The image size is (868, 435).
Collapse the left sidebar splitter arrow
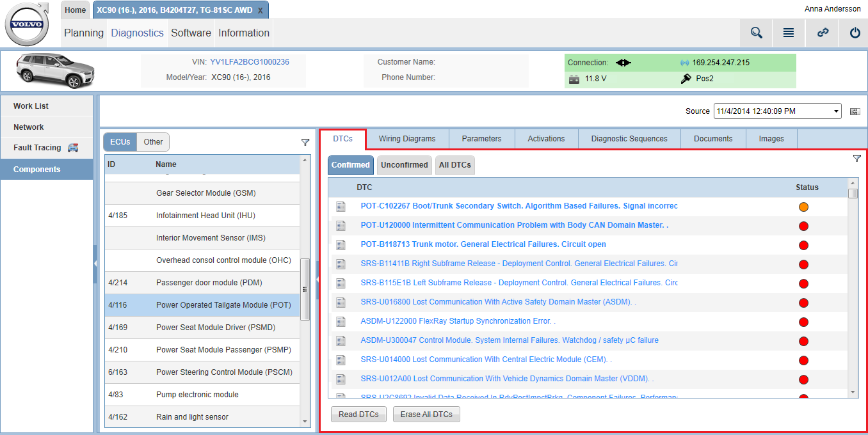coord(95,263)
